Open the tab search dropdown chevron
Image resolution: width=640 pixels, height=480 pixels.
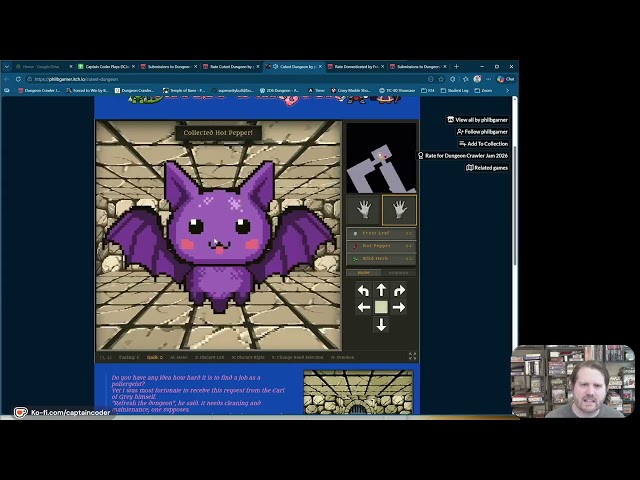[7, 67]
